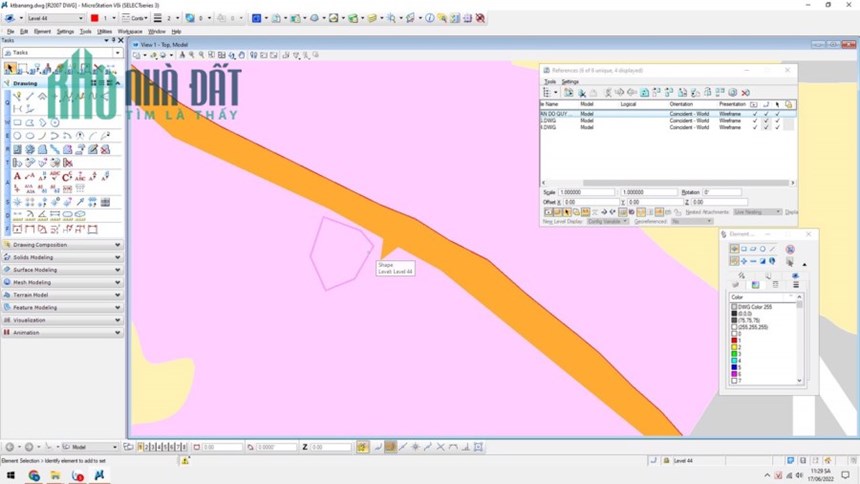Click the Measure Distance tool
860x484 pixels.
[x=18, y=215]
